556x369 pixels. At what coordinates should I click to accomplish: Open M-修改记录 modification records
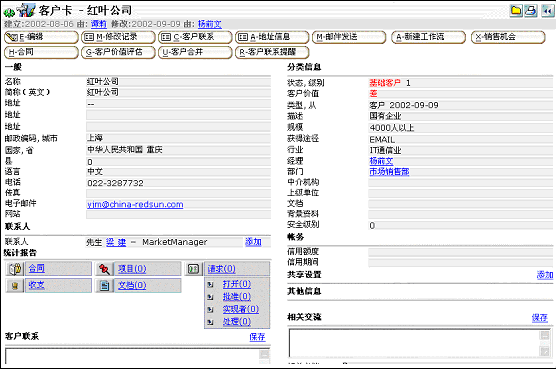click(x=118, y=37)
